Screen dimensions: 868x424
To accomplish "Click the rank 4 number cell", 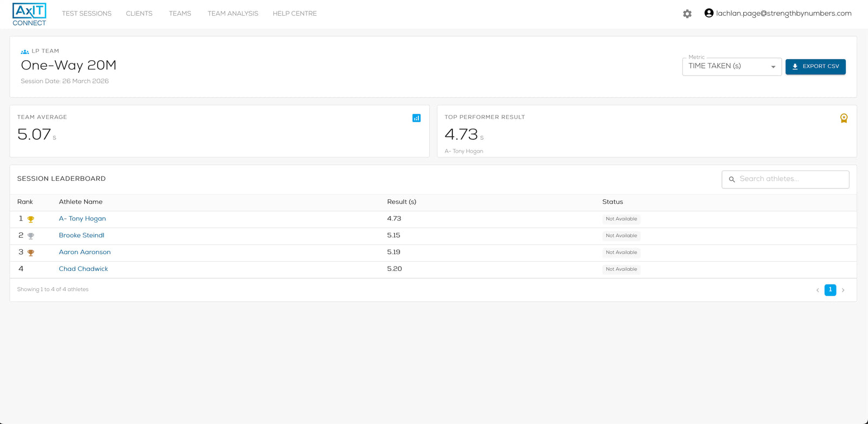I will tap(21, 269).
